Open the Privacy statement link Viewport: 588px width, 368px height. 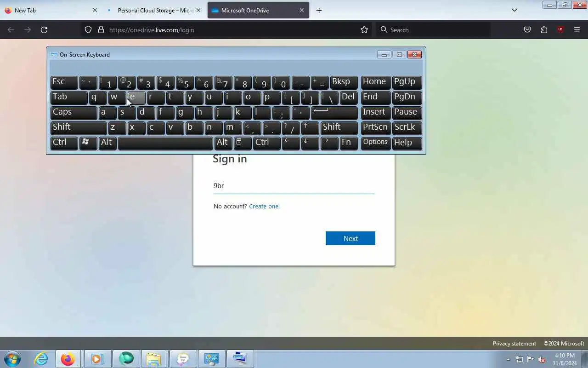(x=514, y=344)
